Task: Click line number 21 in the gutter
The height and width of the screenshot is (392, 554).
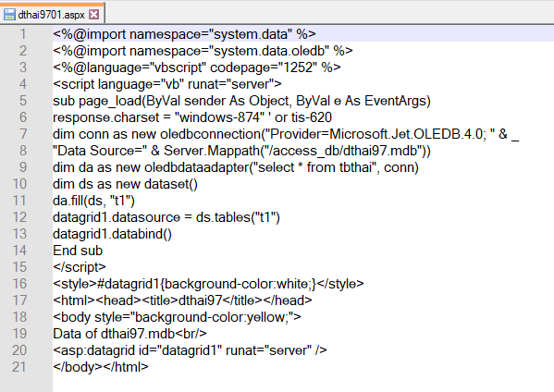Action: click(19, 367)
